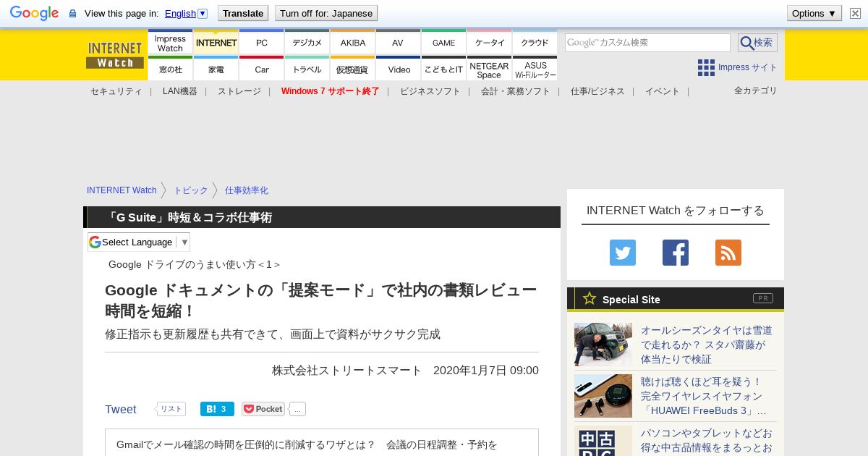Open the HUAWEI FreeBuds 3 thumbnail
Viewport: 868px width, 456px height.
603,396
